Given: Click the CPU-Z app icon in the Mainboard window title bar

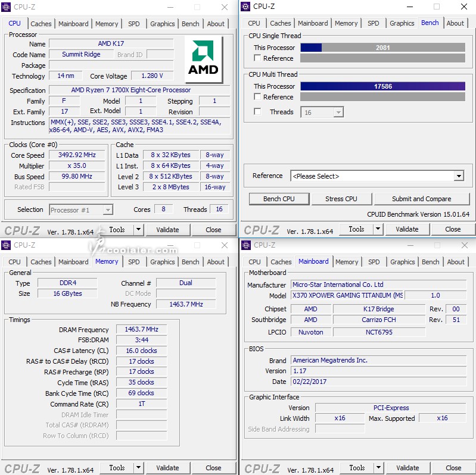Looking at the screenshot, I should coord(246,245).
